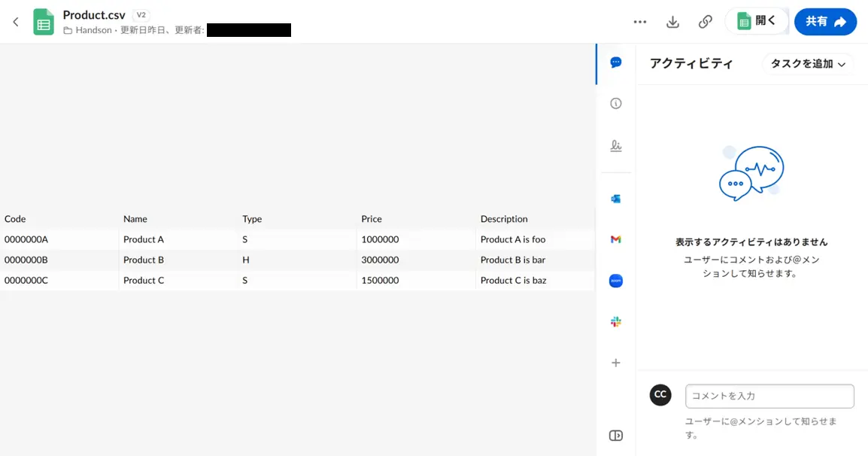The height and width of the screenshot is (456, 868).
Task: Click the Code column header
Action: pos(59,219)
